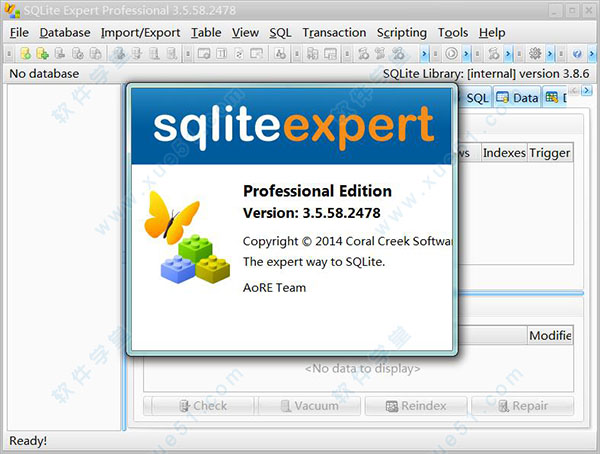
Task: Click the butterfly app icon in title bar
Action: point(11,10)
